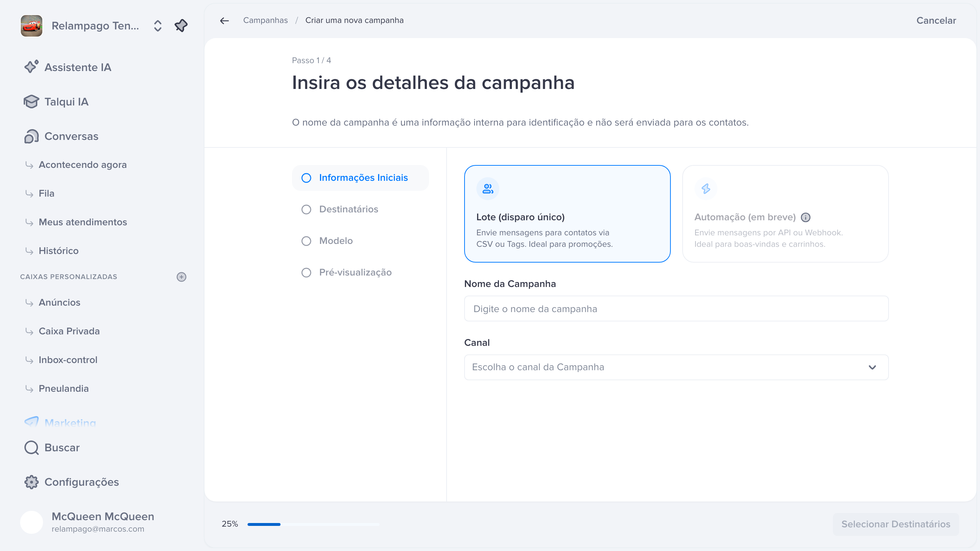Click the relampago@marcos.com email text
This screenshot has height=551, width=980.
pyautogui.click(x=98, y=529)
